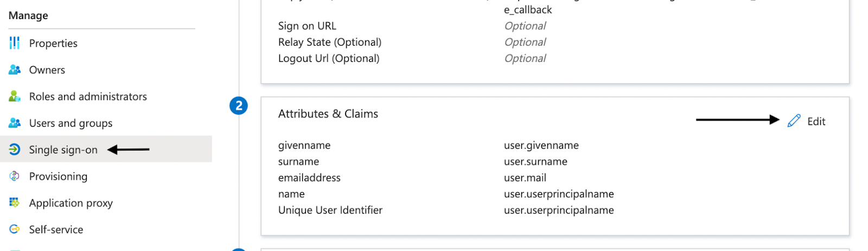Click the pencil edit icon

(x=794, y=121)
